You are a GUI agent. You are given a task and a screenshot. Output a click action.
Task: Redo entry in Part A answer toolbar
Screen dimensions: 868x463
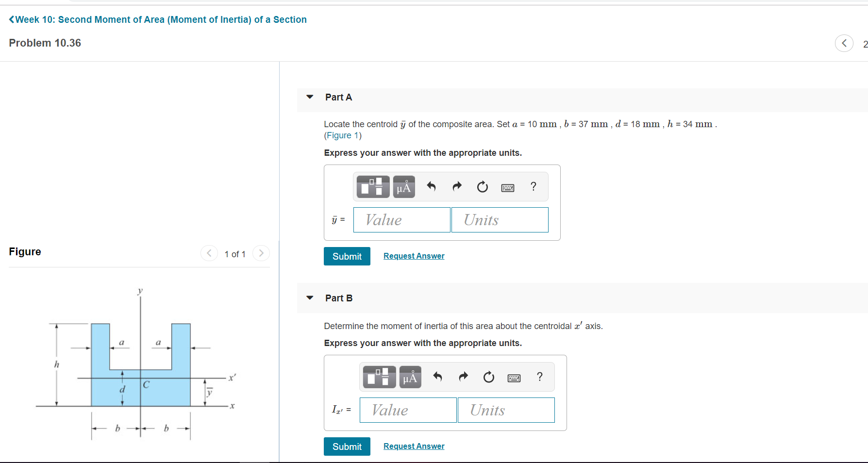tap(457, 186)
